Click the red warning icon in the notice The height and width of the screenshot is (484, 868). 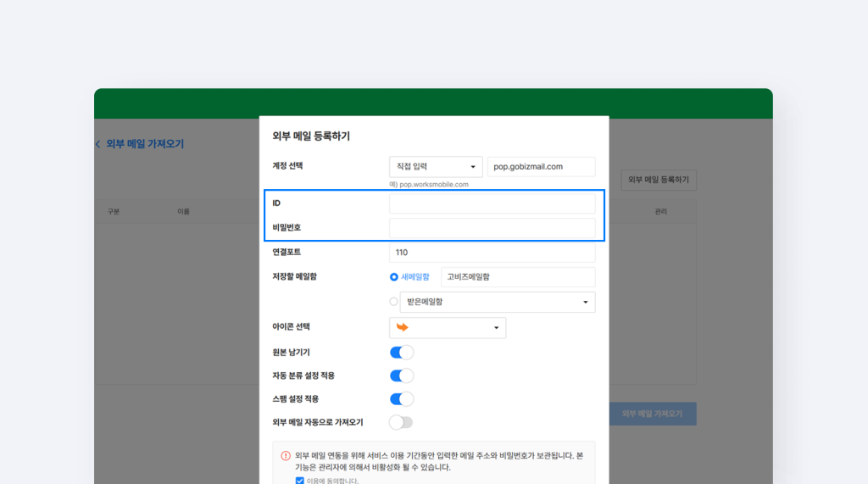coord(286,456)
